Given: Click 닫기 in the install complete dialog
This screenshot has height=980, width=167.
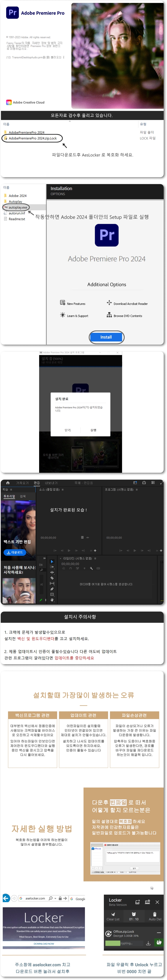Looking at the screenshot, I should pos(68,430).
